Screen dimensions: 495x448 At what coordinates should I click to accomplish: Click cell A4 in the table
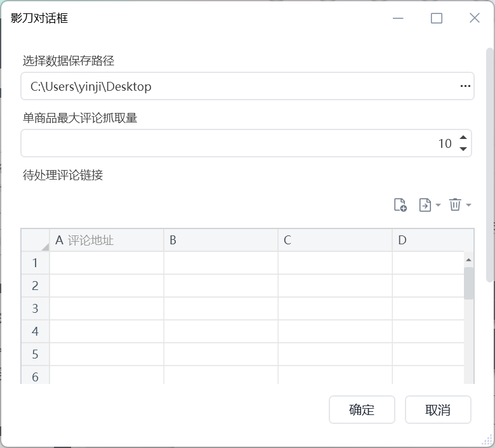click(107, 331)
